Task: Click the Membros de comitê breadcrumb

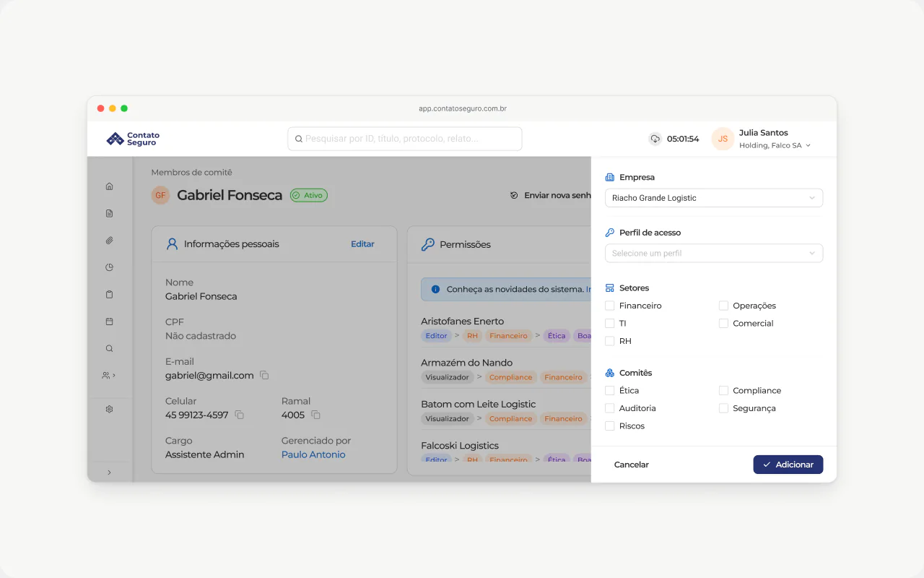Action: click(x=192, y=173)
